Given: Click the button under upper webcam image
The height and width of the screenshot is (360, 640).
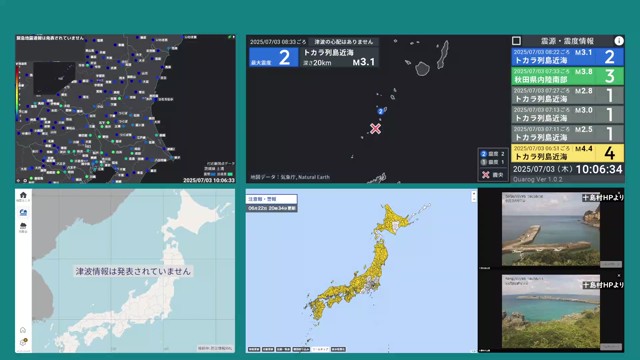Looking at the screenshot, I should 611,264.
